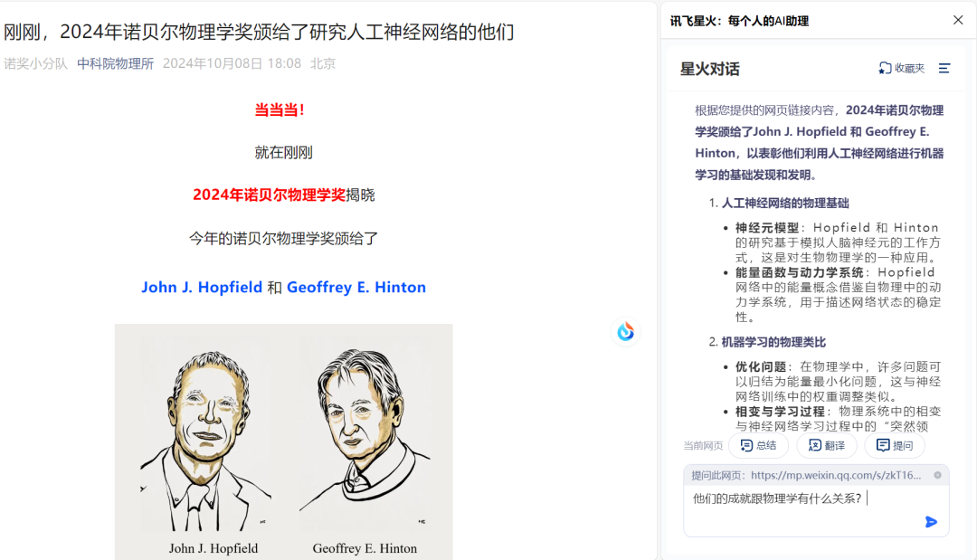Screen dimensions: 977x560
Task: Close the 讯飞星火 assistant panel
Action: [958, 21]
